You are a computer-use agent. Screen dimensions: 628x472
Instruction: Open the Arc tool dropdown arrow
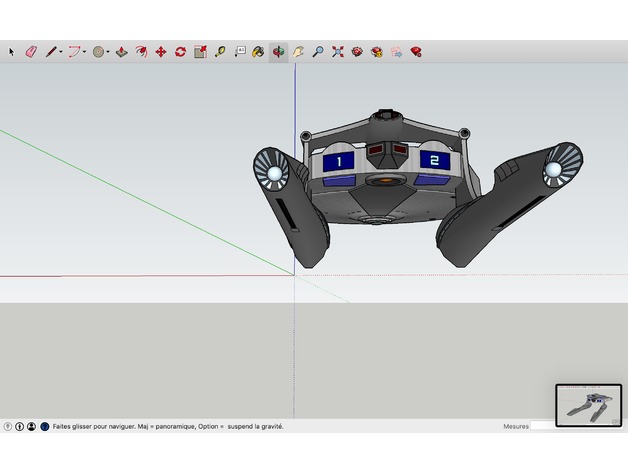tap(85, 51)
